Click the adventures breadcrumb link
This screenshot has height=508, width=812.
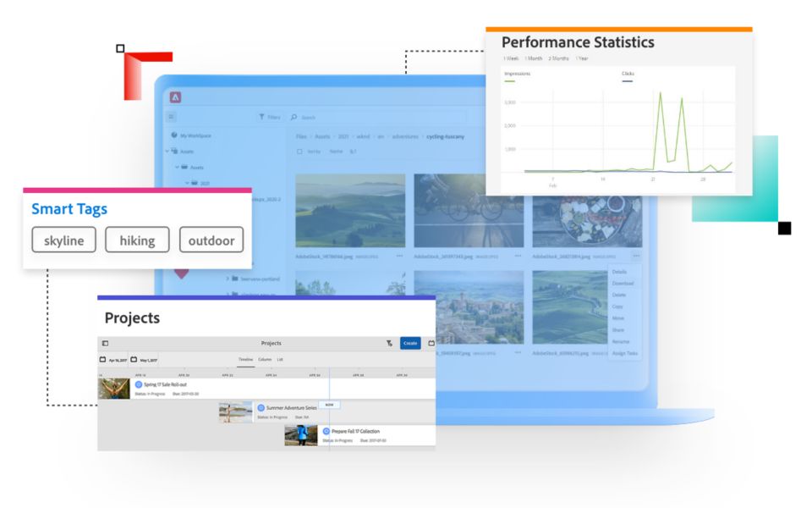click(x=405, y=136)
